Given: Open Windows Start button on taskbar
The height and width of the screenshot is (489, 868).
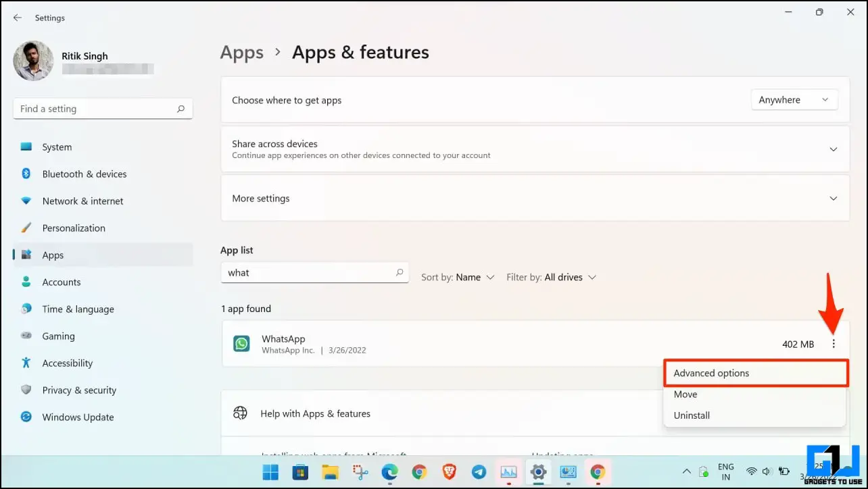Looking at the screenshot, I should pos(270,472).
